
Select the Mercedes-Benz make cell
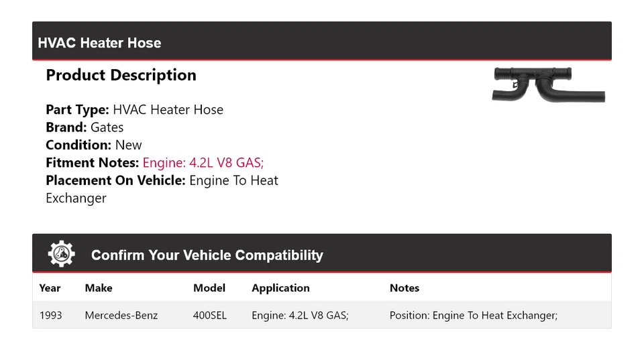(x=121, y=314)
